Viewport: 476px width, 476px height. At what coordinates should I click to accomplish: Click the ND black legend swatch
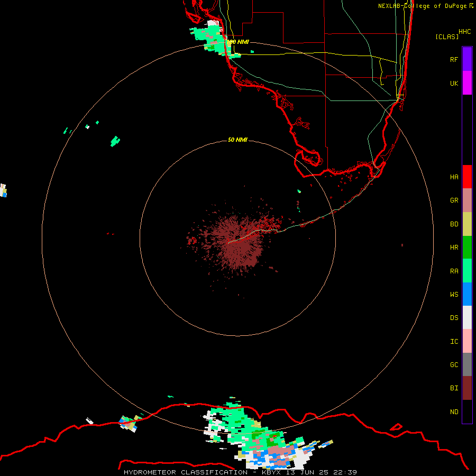tap(467, 411)
